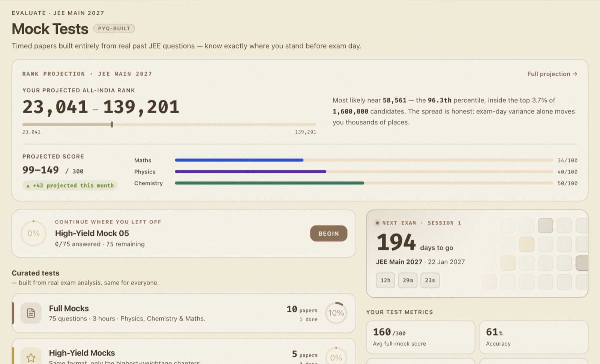Click the 10% progress ring for Full Mocks
The image size is (600, 364).
coord(336,313)
